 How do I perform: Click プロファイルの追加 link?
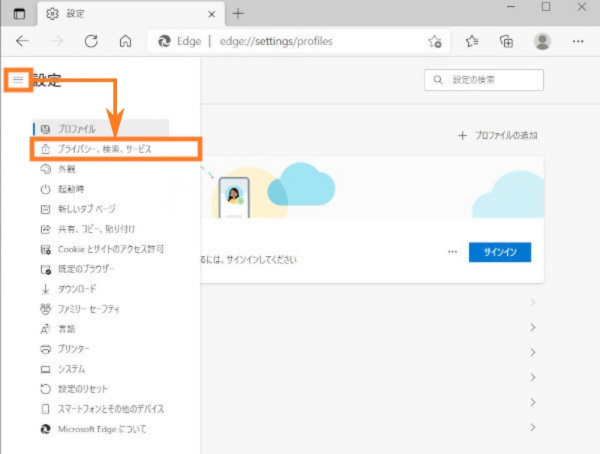[x=498, y=134]
